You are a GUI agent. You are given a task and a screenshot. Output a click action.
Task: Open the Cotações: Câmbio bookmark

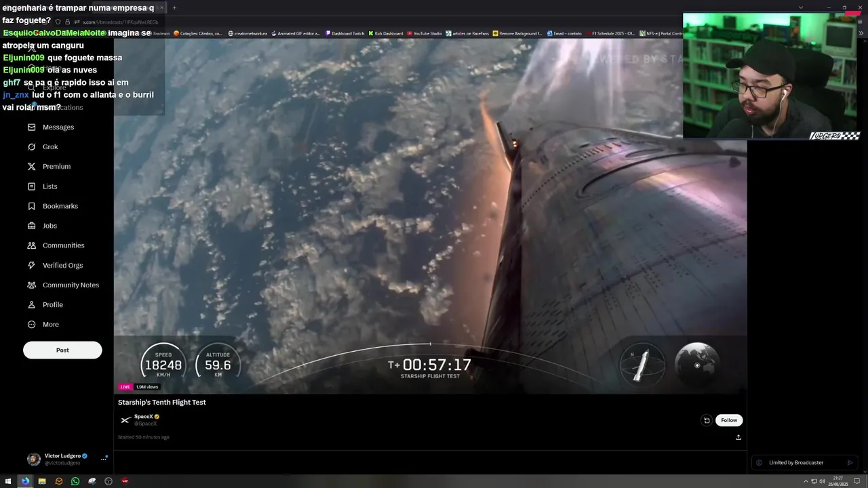click(198, 33)
